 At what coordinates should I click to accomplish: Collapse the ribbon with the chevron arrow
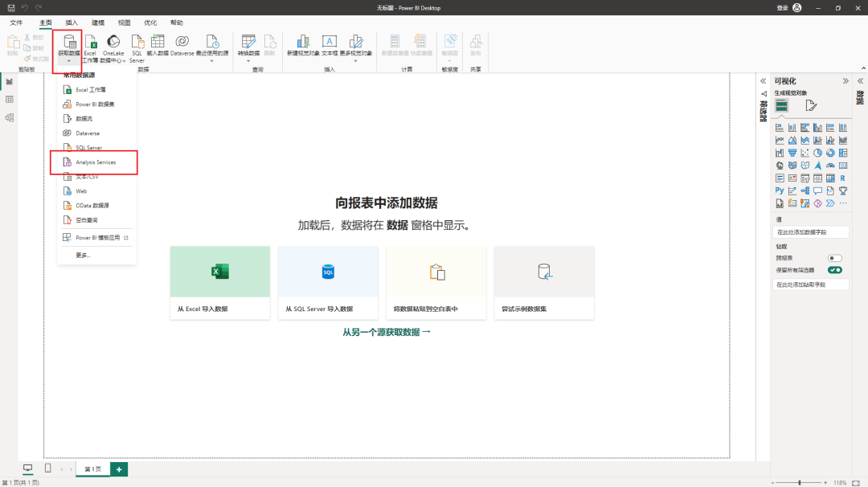pos(863,68)
